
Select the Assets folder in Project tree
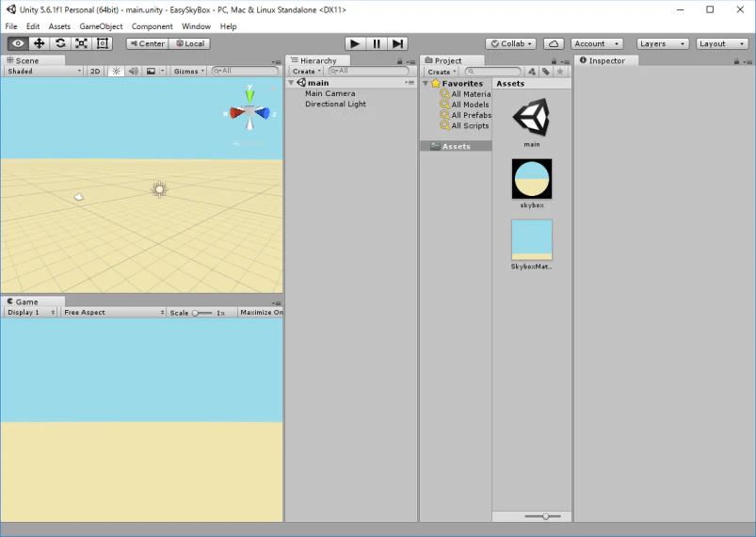(x=456, y=146)
